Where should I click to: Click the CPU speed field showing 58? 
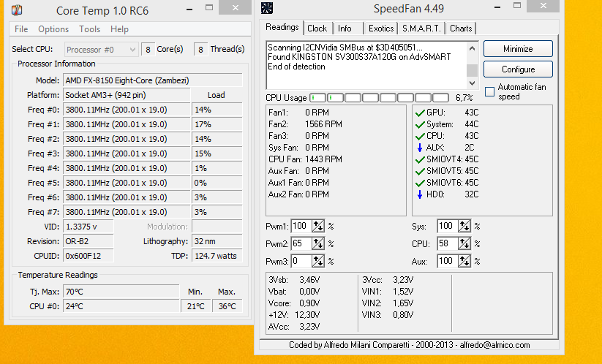click(448, 243)
